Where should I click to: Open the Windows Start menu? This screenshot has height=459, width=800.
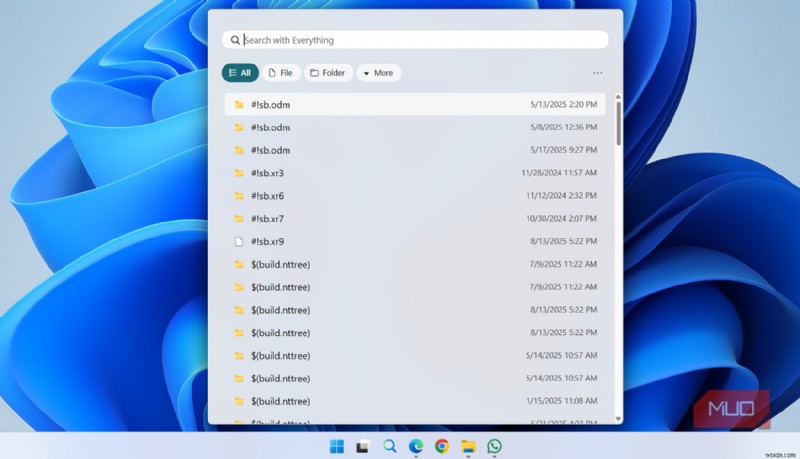coord(337,447)
